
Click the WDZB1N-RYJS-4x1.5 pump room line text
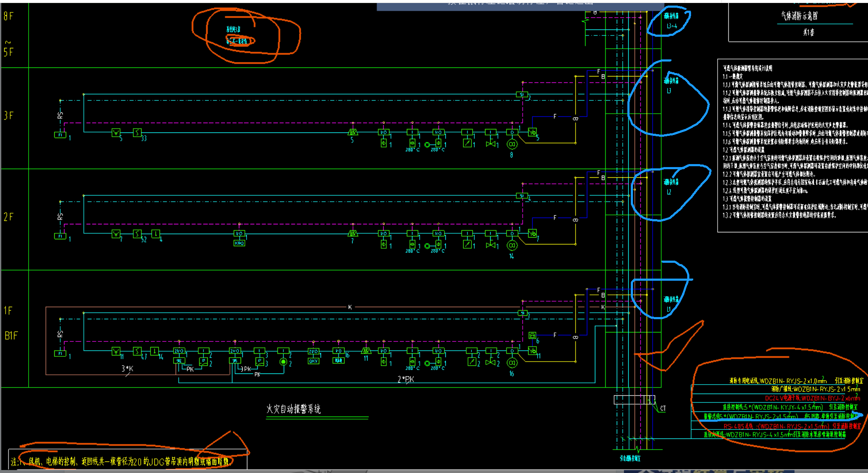775,435
